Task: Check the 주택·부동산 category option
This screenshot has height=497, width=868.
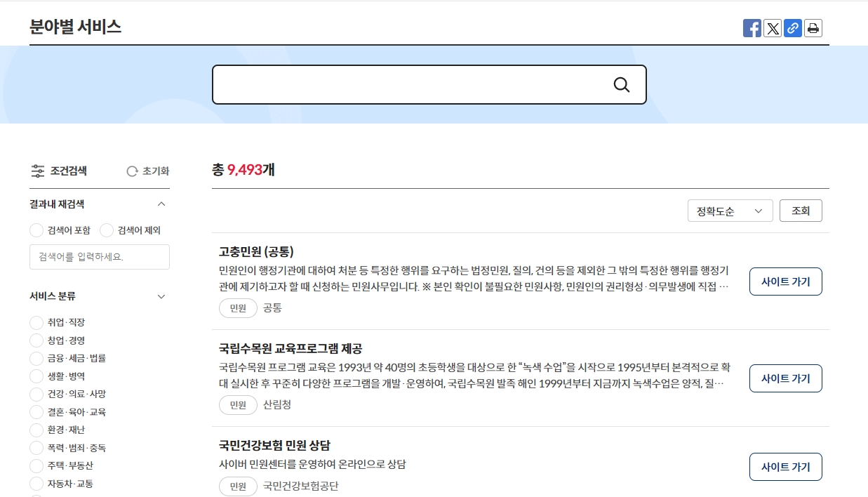Action: 36,465
